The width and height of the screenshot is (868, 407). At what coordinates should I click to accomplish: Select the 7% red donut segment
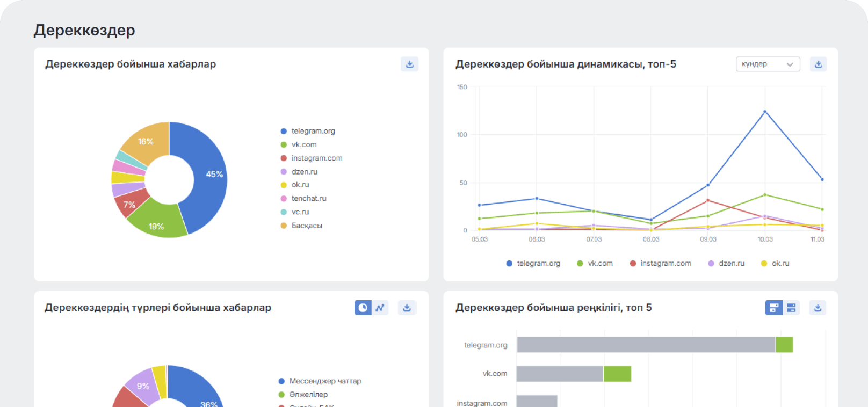[x=129, y=203]
